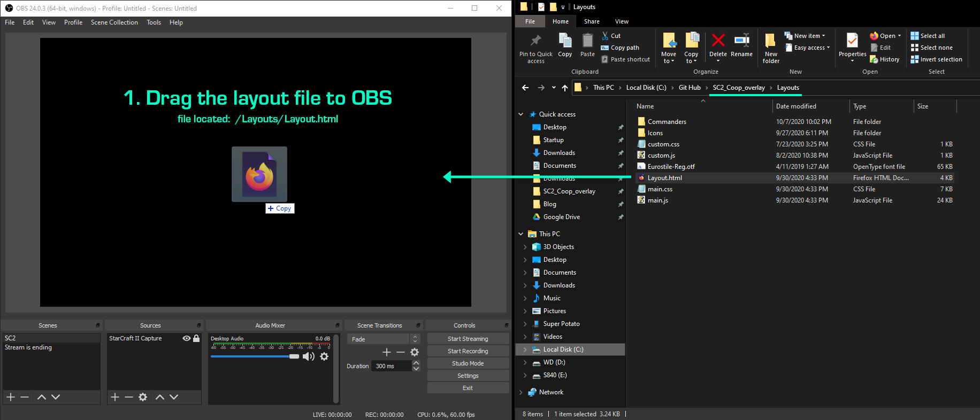Expand Network tree node
Screen dimensions: 980x420
click(x=521, y=392)
